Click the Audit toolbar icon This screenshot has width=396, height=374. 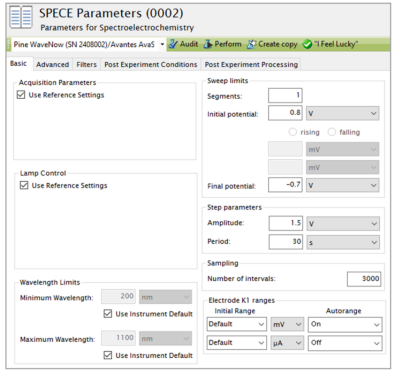click(173, 44)
